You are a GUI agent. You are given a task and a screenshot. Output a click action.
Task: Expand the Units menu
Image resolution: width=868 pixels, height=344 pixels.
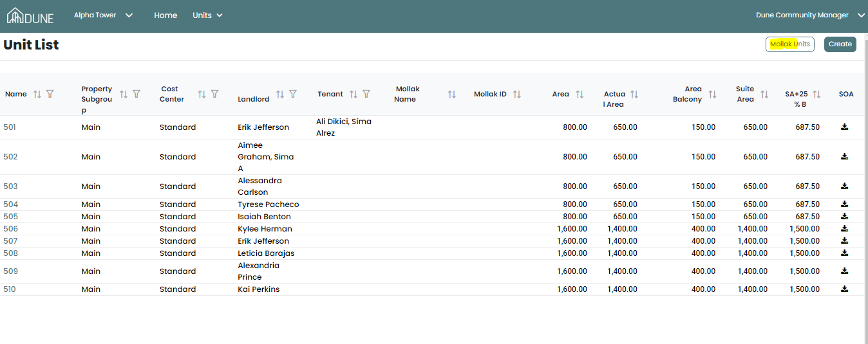(207, 15)
